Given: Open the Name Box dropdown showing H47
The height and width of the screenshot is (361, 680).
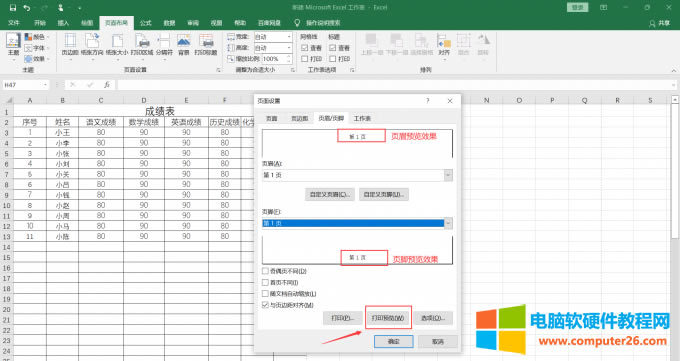Looking at the screenshot, I should [46, 85].
